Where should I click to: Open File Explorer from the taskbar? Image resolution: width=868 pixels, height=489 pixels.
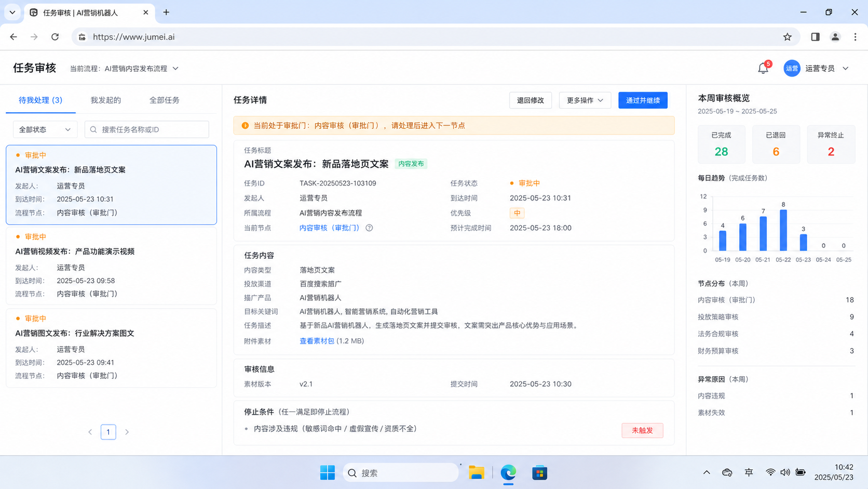tap(477, 473)
